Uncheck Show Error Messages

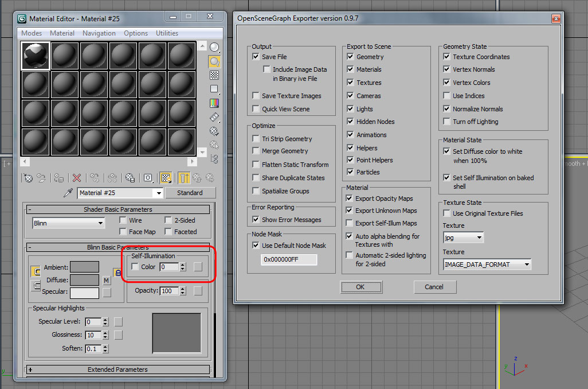click(x=256, y=220)
